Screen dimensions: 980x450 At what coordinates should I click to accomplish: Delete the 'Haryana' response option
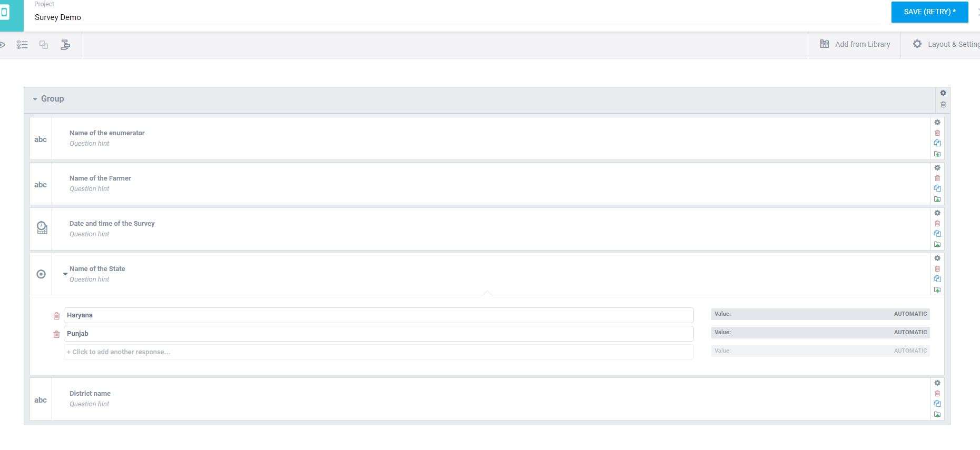56,316
